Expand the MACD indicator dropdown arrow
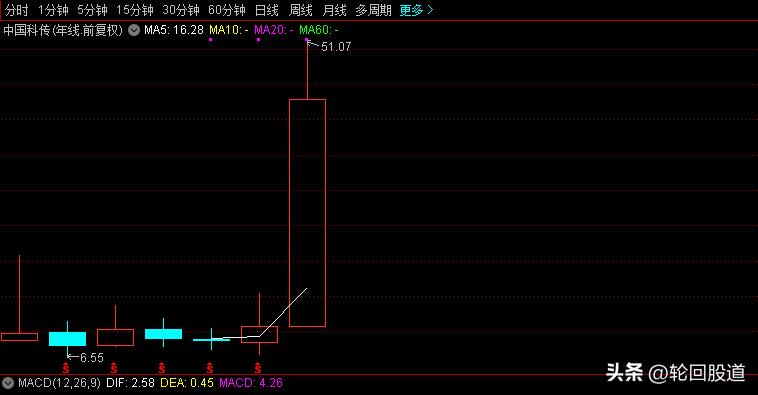Image resolution: width=758 pixels, height=395 pixels. pos(8,383)
